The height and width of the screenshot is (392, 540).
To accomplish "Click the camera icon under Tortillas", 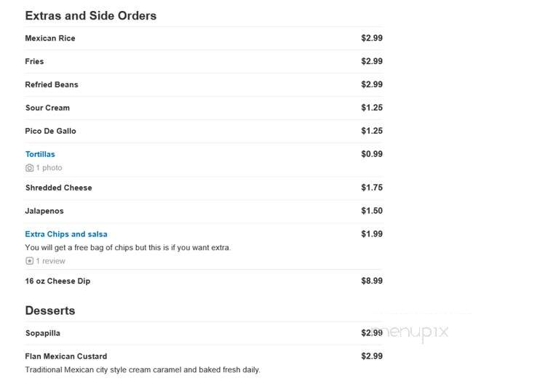I will click(x=30, y=167).
